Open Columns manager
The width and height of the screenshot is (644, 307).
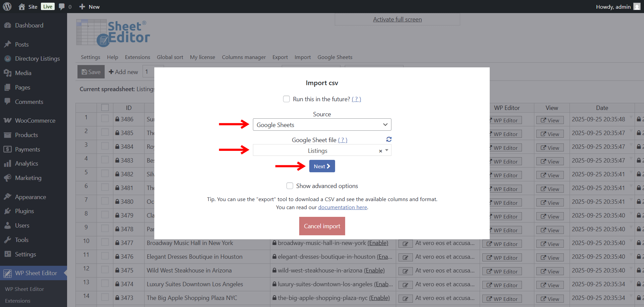pyautogui.click(x=244, y=57)
